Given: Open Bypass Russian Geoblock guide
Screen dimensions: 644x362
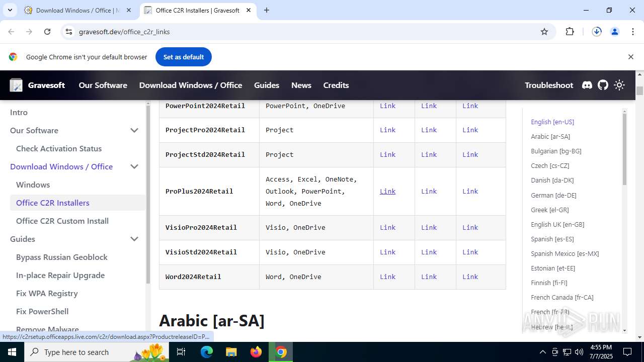Looking at the screenshot, I should pyautogui.click(x=62, y=257).
